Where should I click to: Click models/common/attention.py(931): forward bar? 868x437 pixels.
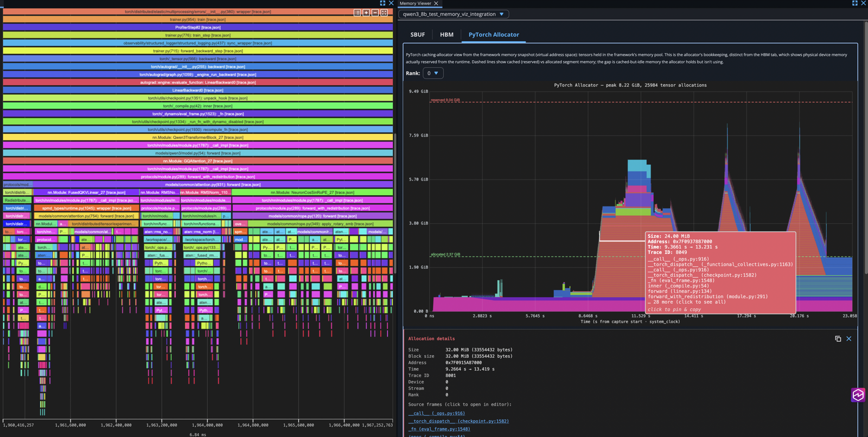pyautogui.click(x=213, y=184)
